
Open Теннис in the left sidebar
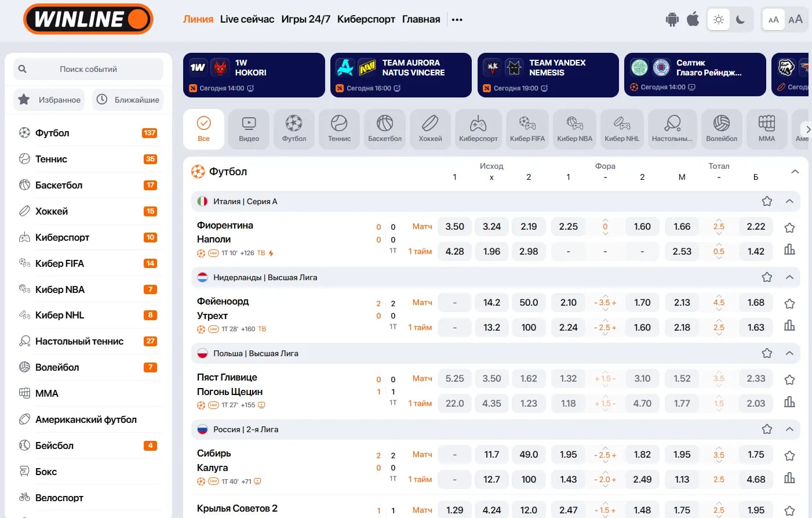[x=88, y=159]
